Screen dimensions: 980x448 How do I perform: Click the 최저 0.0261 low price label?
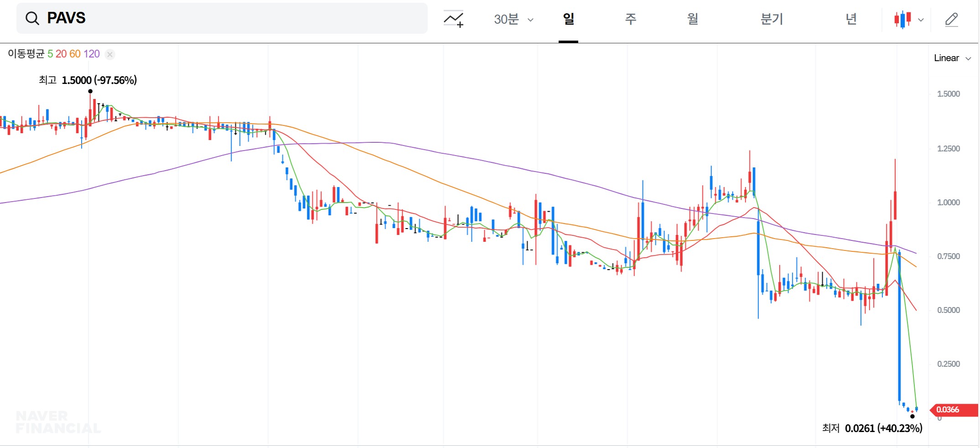[872, 428]
